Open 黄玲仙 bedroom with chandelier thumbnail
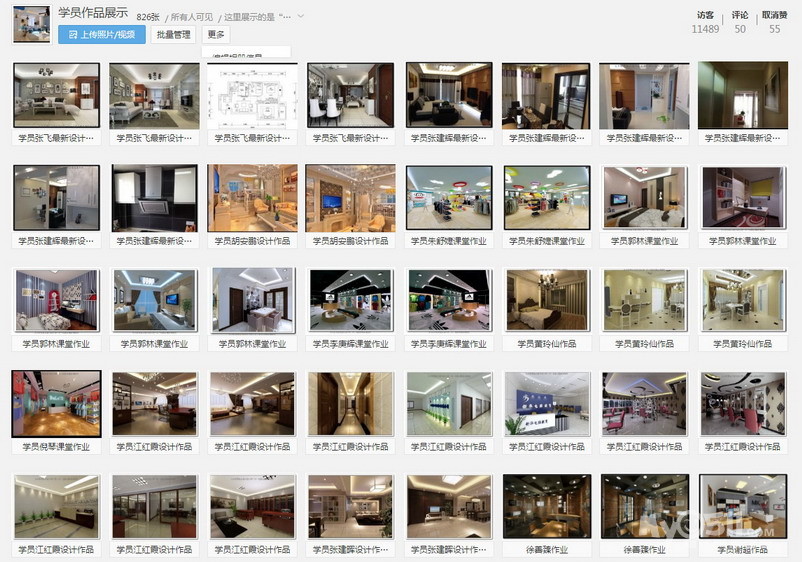Viewport: 802px width, 562px height. tap(547, 300)
